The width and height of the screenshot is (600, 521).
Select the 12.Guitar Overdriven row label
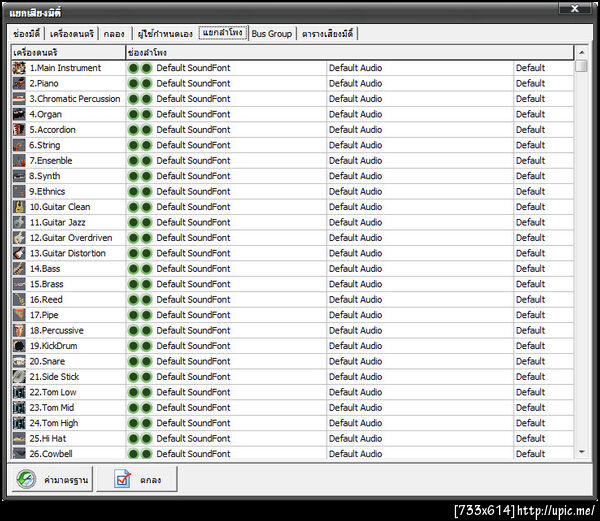tap(71, 238)
